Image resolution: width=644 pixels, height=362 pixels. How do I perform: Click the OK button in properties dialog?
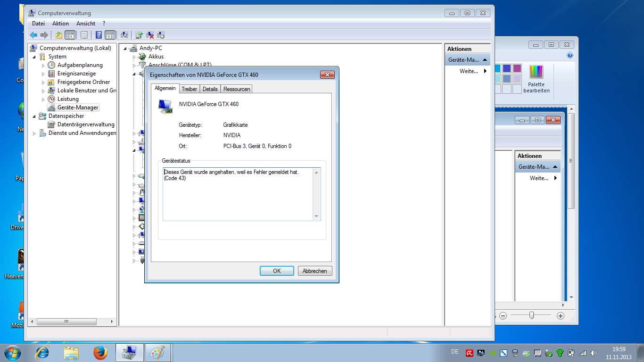[x=277, y=271]
